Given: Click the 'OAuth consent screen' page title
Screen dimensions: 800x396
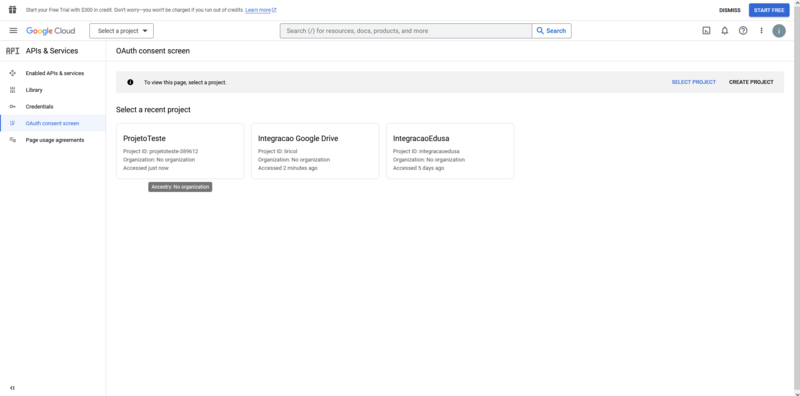Looking at the screenshot, I should coord(153,51).
